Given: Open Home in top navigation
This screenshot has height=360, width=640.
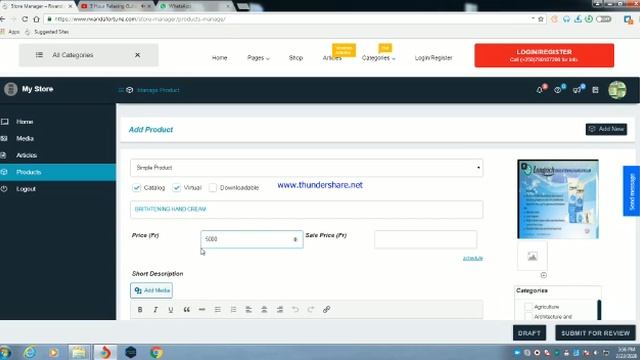Looking at the screenshot, I should pyautogui.click(x=220, y=58).
